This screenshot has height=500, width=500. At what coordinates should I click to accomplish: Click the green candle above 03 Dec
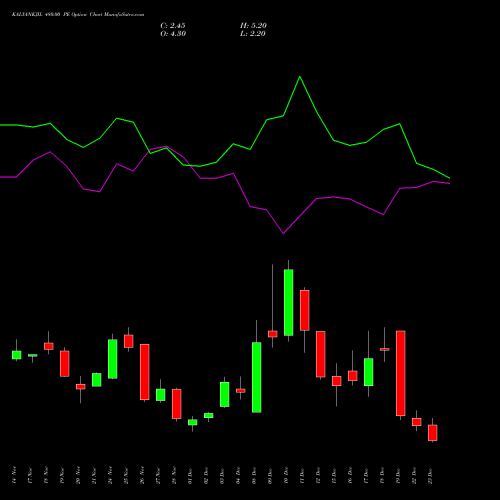tap(225, 394)
